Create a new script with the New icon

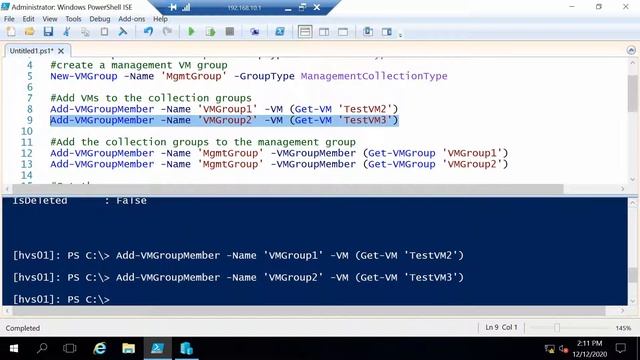click(x=11, y=32)
